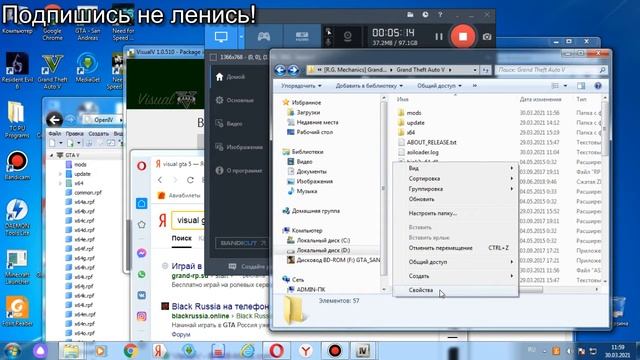The width and height of the screenshot is (640, 360).
Task: Expand the update folder in OpenIV tree
Action: click(x=60, y=174)
